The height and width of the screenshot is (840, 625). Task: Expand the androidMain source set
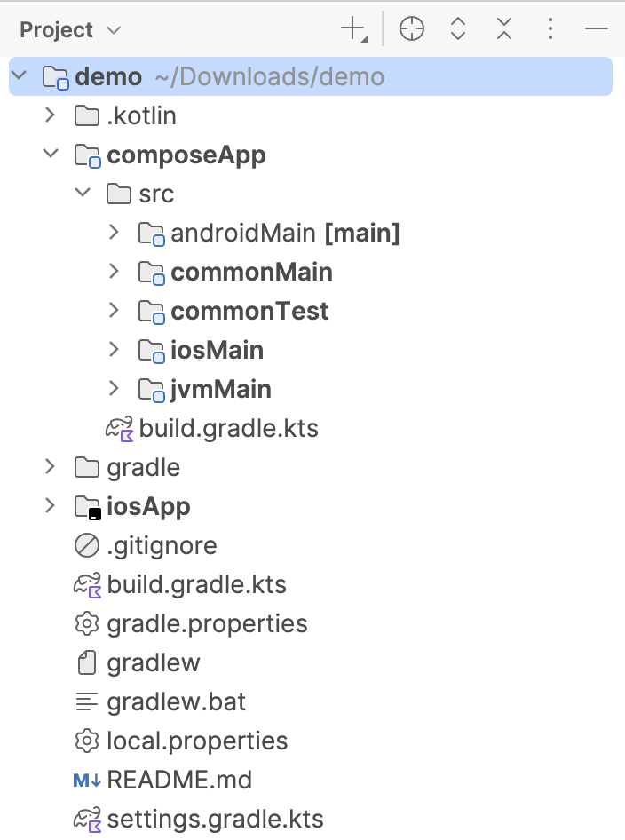click(x=114, y=233)
